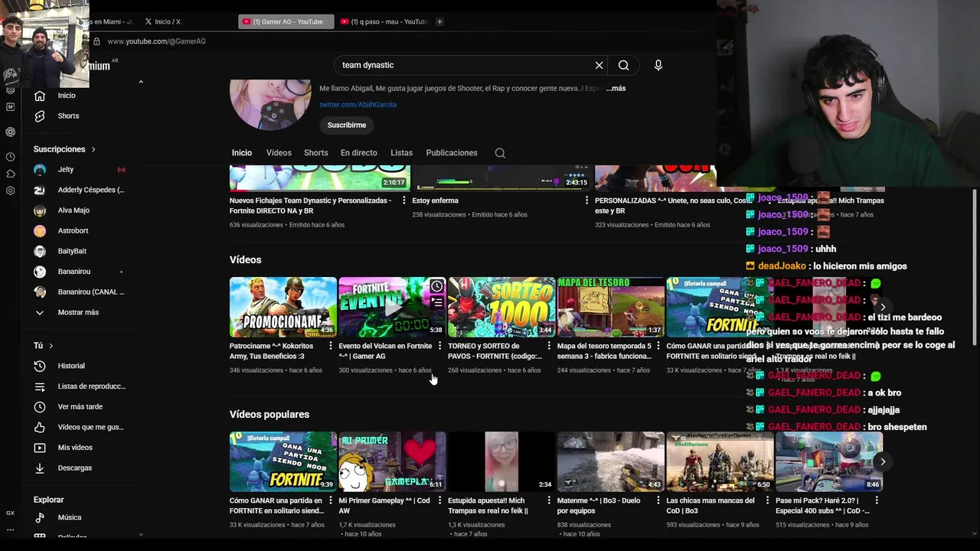Open browser sidebar history clock icon
Image resolution: width=980 pixels, height=551 pixels.
tap(10, 157)
